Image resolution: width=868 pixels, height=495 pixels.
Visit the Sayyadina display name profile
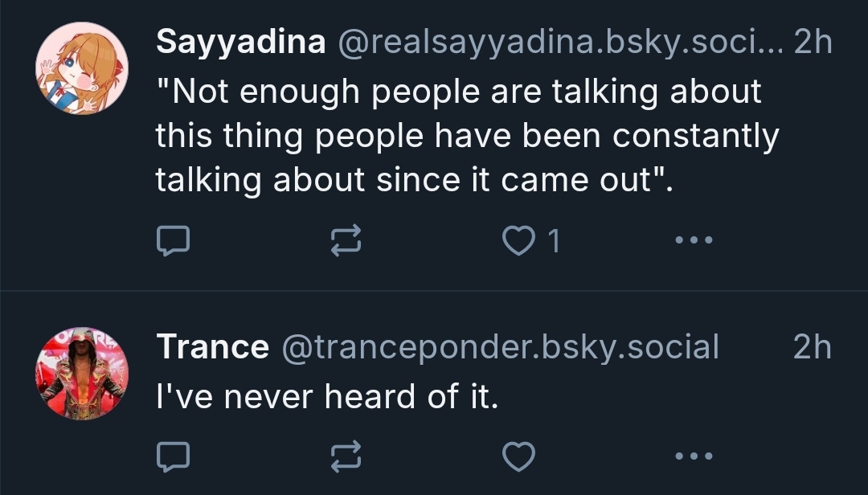coord(240,43)
